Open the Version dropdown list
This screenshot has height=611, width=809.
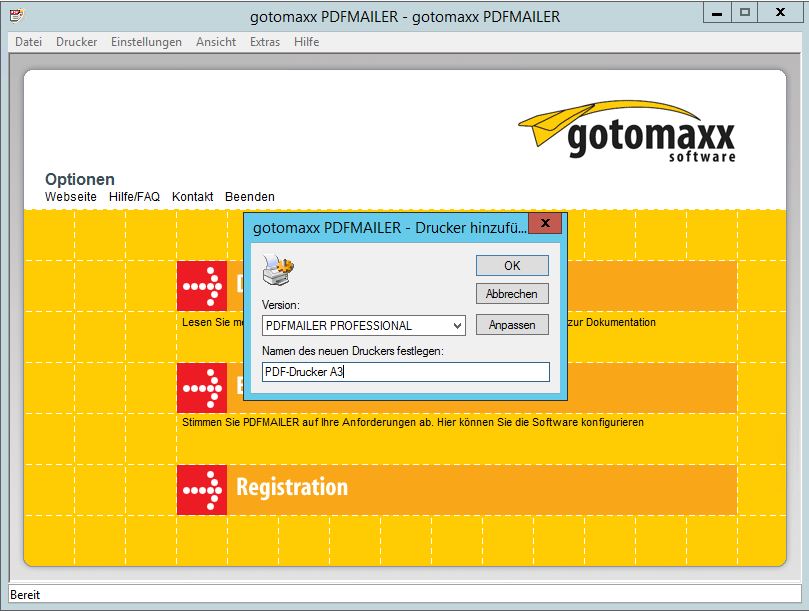458,325
